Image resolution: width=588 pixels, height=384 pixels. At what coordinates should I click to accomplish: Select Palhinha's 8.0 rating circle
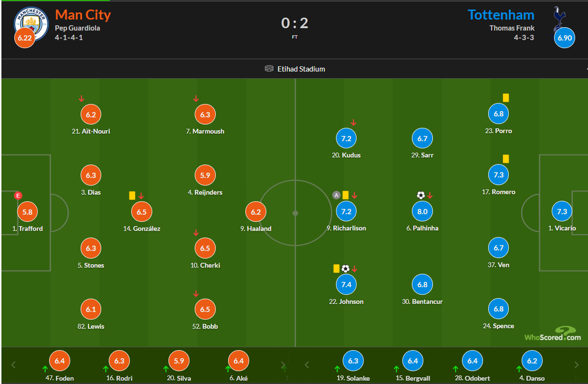tap(422, 211)
